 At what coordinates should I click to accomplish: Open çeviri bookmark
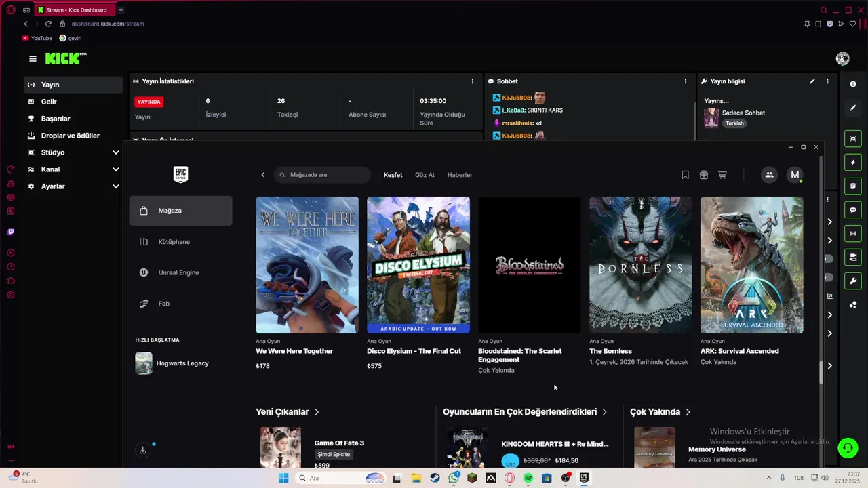71,38
